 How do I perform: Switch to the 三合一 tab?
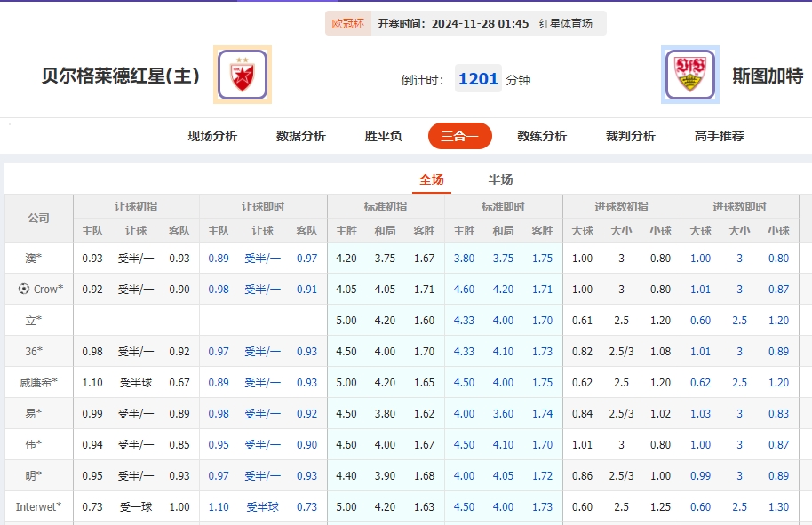pos(459,135)
